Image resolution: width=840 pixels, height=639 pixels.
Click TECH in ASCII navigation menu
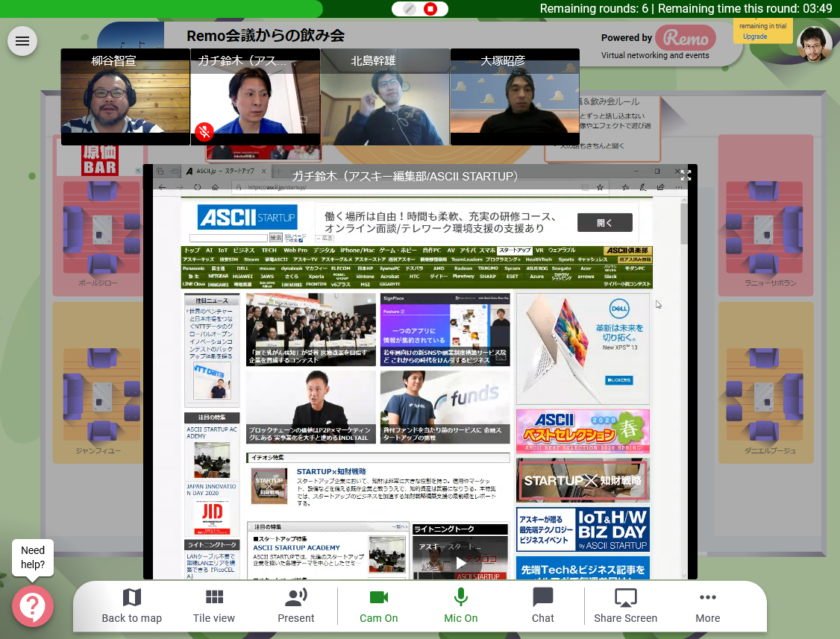269,250
